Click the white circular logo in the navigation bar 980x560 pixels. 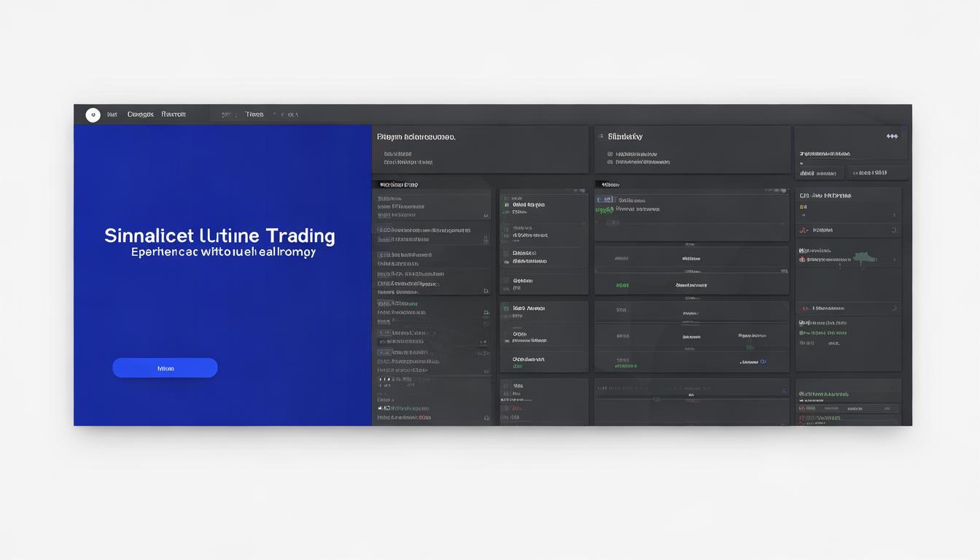pos(93,114)
